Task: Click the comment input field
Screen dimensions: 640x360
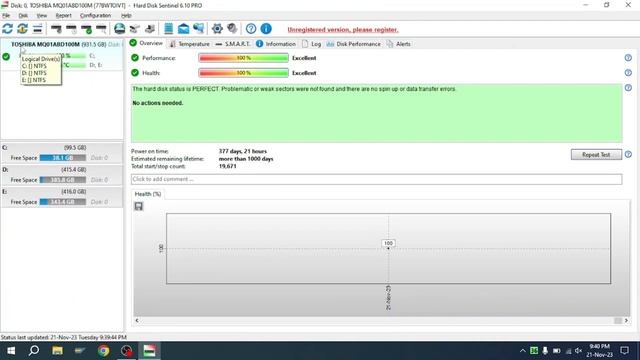Action: 376,179
